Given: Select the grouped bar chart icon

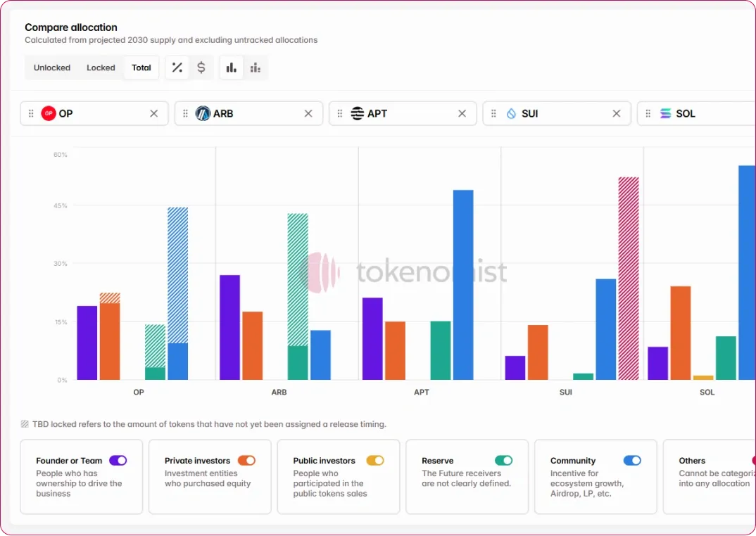Looking at the screenshot, I should click(x=231, y=68).
